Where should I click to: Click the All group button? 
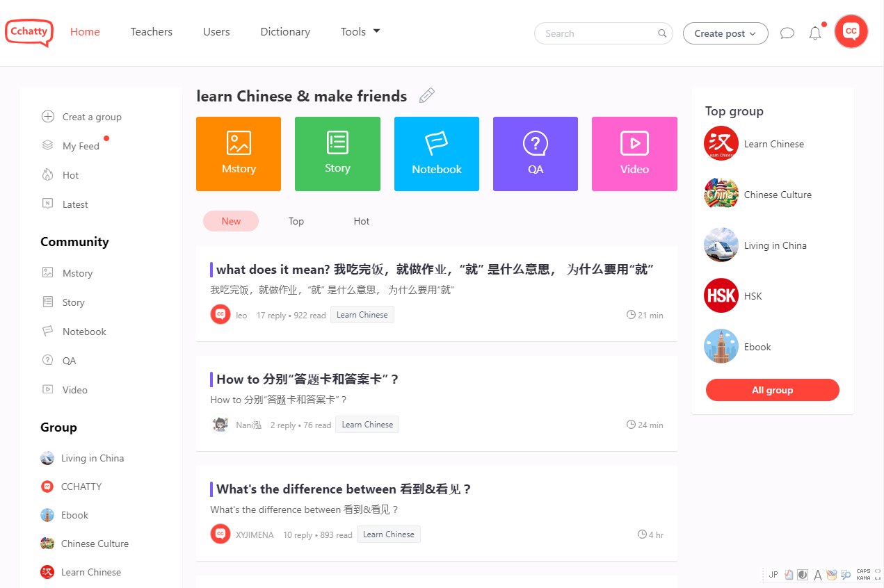(772, 390)
